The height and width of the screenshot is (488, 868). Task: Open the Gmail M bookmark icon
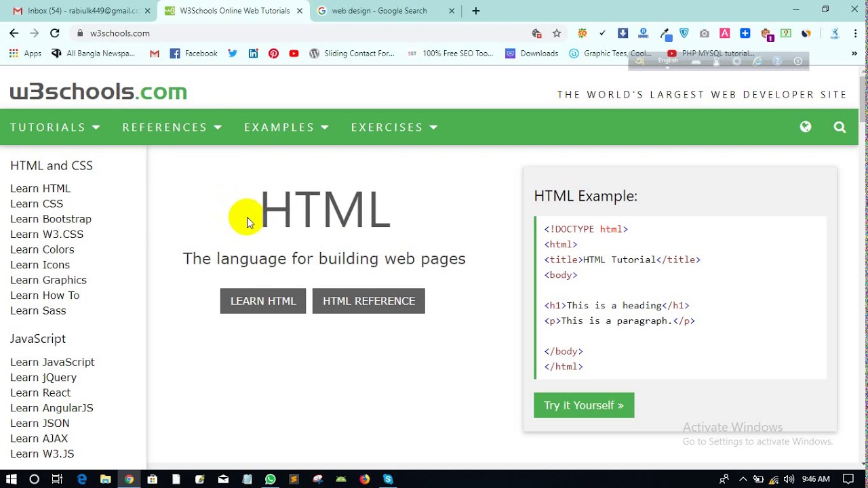click(155, 54)
